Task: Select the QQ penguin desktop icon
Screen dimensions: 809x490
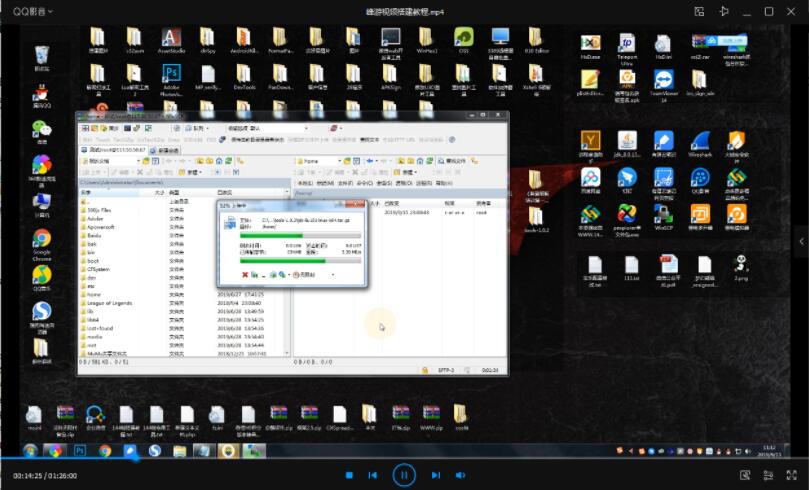Action: click(x=41, y=95)
